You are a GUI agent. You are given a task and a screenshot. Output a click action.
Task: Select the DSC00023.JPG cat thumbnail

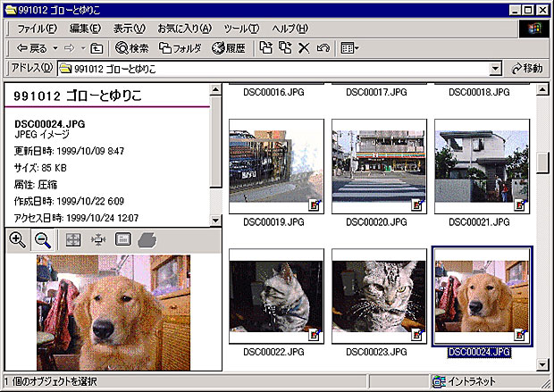[x=379, y=296]
